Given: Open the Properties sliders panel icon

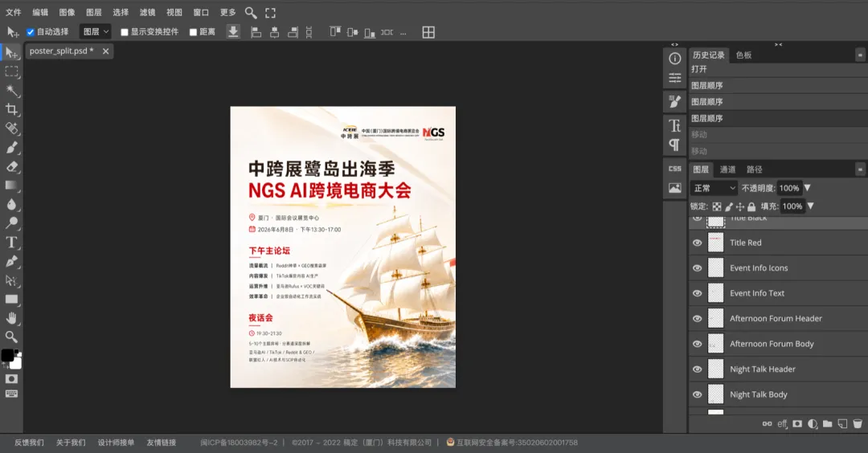Looking at the screenshot, I should pyautogui.click(x=675, y=77).
